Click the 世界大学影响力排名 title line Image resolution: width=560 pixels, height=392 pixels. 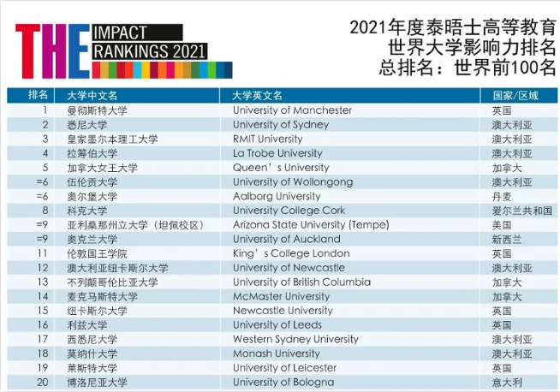pyautogui.click(x=472, y=47)
